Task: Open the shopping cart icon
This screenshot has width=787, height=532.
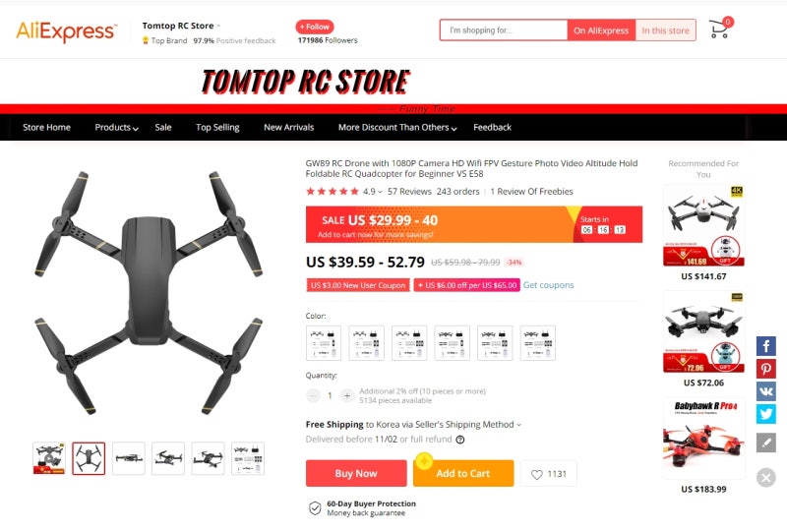Action: click(719, 30)
